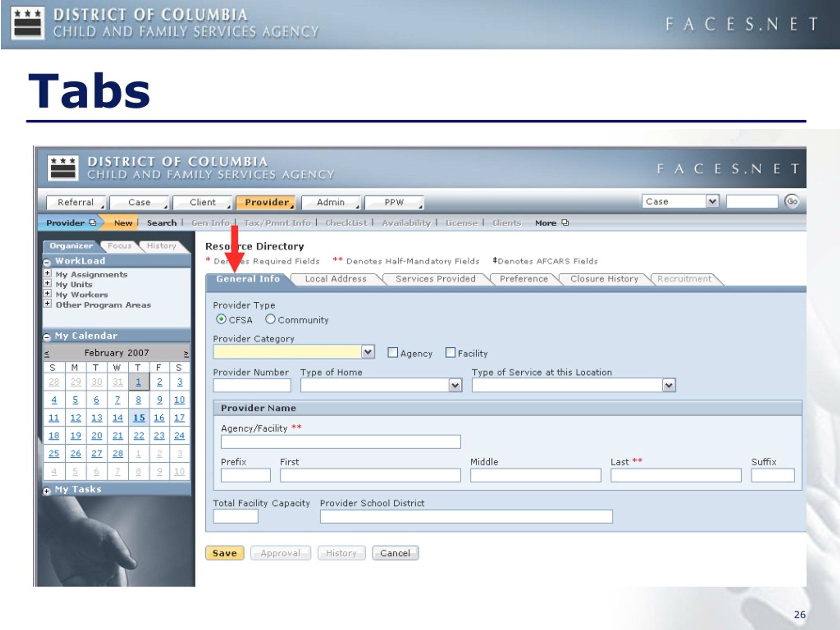Image resolution: width=840 pixels, height=630 pixels.
Task: Go to next calendar month
Action: [186, 354]
